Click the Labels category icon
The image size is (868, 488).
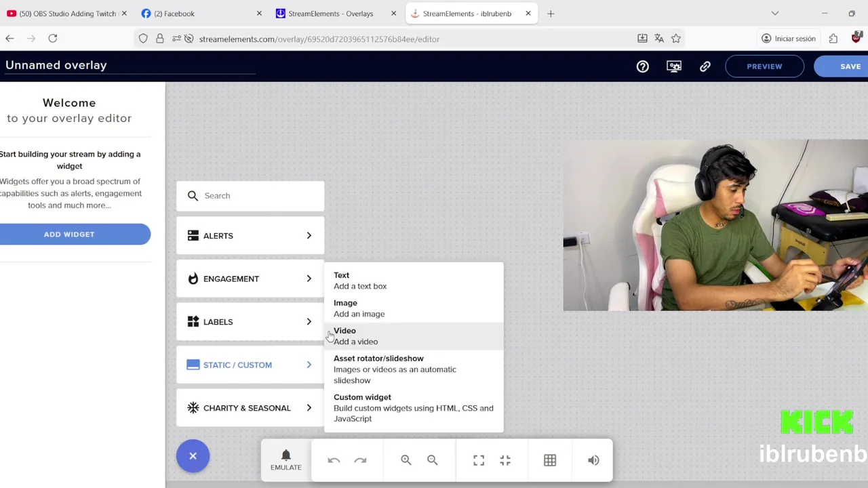193,321
